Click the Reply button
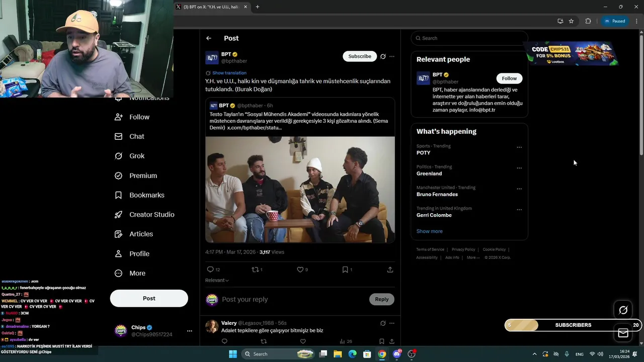 382,299
